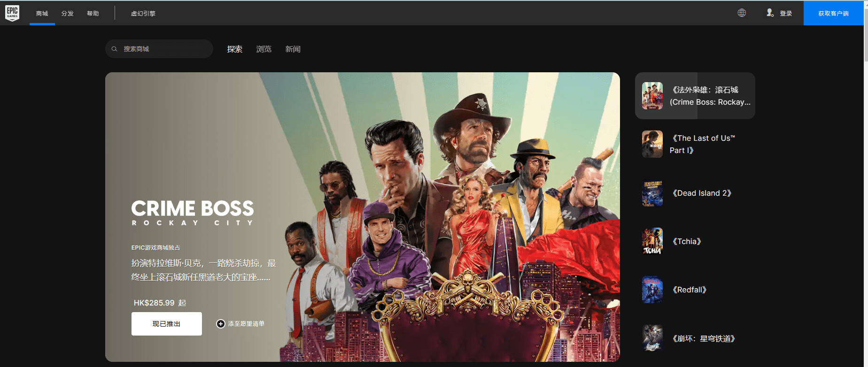The height and width of the screenshot is (367, 868).
Task: Switch to the 新闻 news tab
Action: [x=293, y=49]
